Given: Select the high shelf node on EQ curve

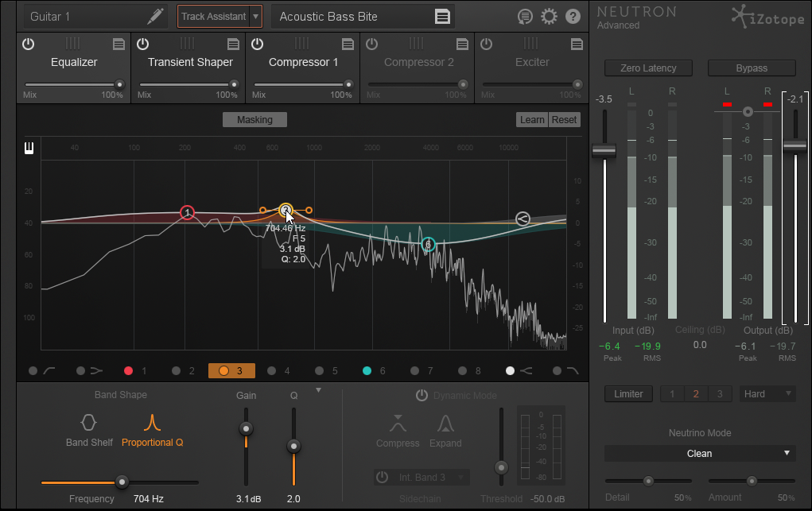Looking at the screenshot, I should pyautogui.click(x=523, y=219).
